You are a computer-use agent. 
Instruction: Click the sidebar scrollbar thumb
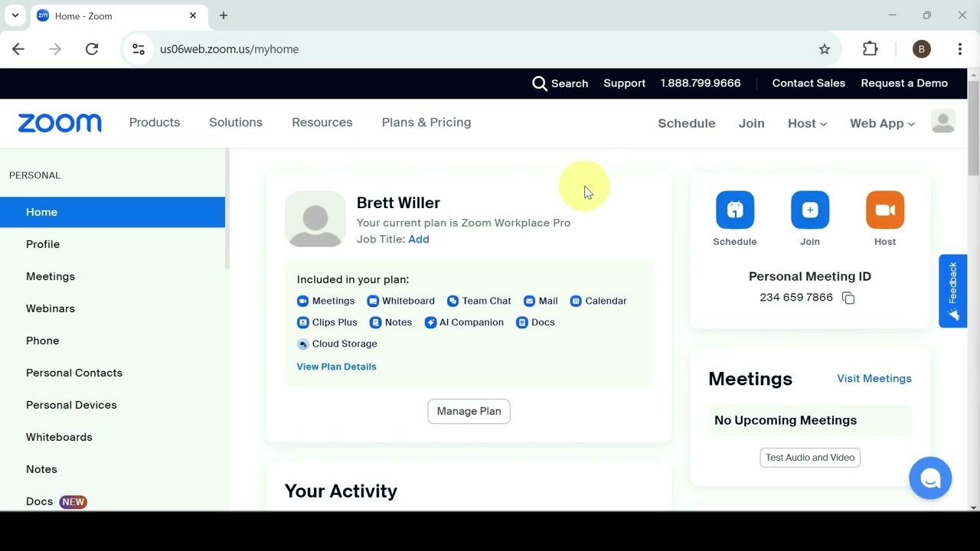[227, 209]
